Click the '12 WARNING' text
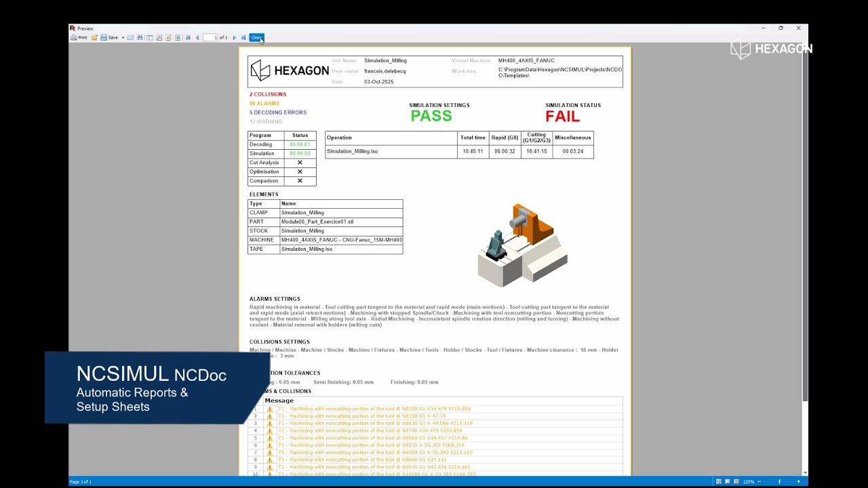This screenshot has height=488, width=868. [266, 122]
